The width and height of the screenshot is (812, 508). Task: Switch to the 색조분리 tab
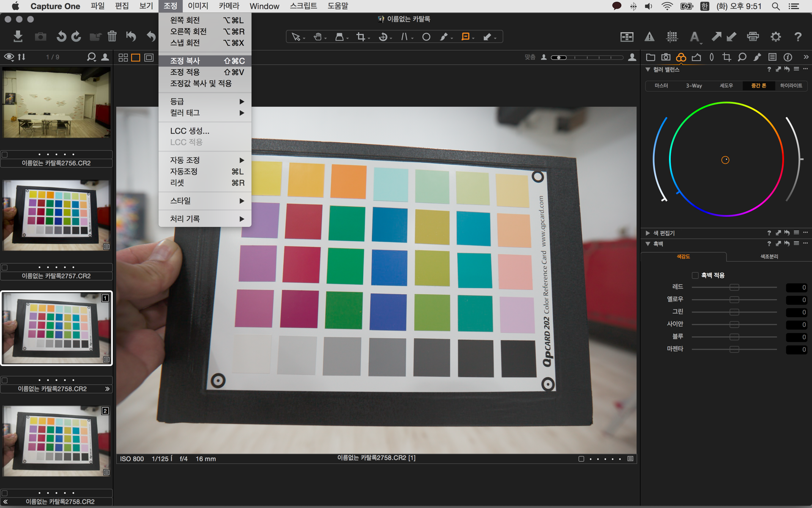click(x=769, y=257)
